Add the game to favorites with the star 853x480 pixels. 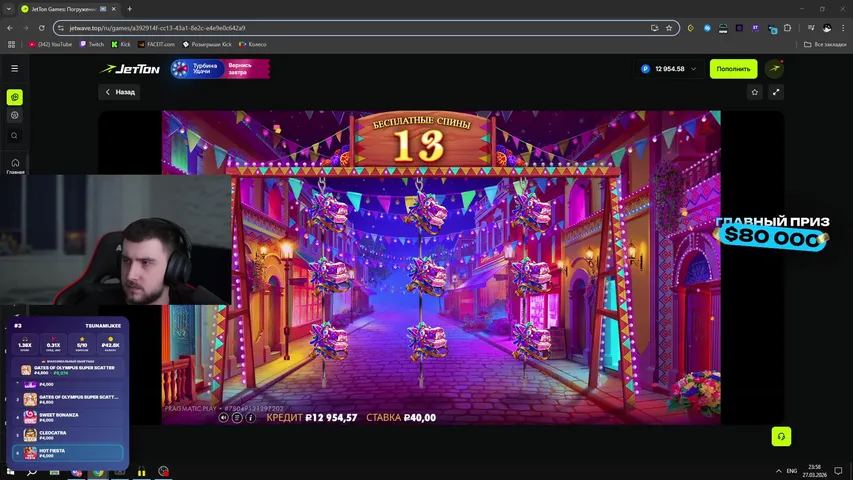755,92
